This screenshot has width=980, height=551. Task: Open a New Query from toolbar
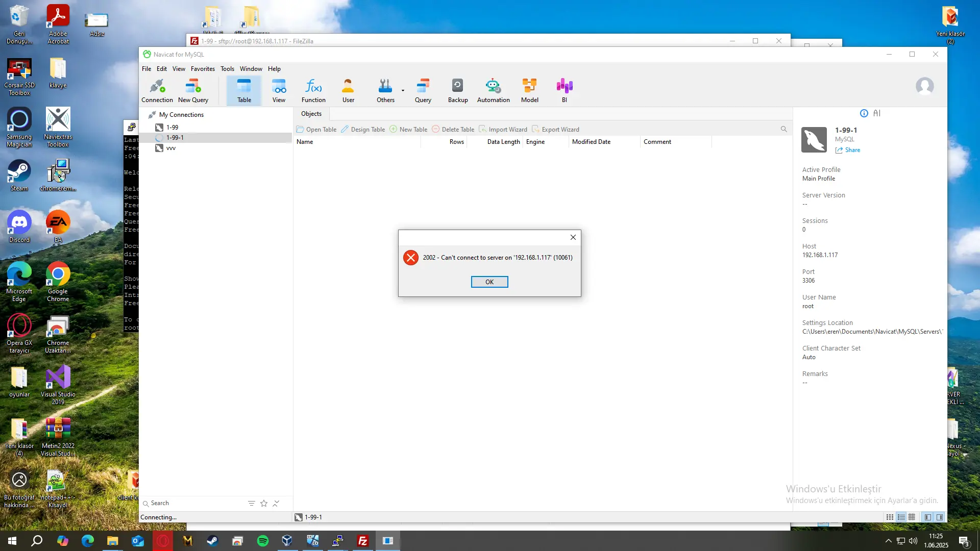(x=193, y=91)
